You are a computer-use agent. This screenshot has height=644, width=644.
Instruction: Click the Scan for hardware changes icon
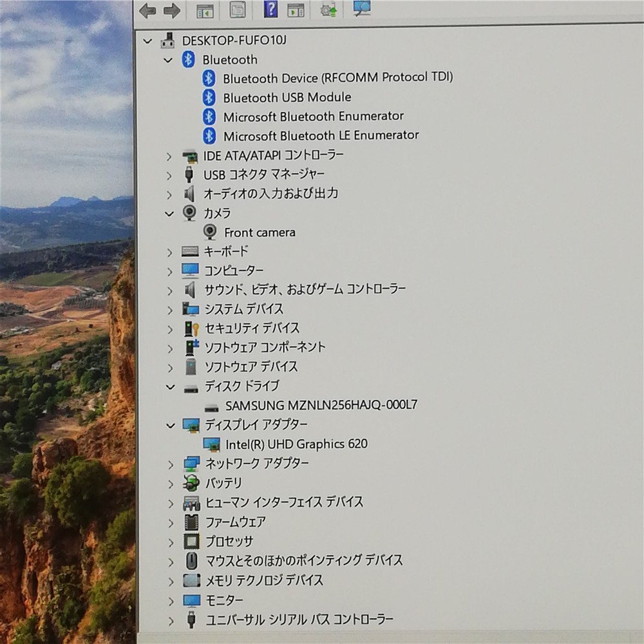coord(362,8)
